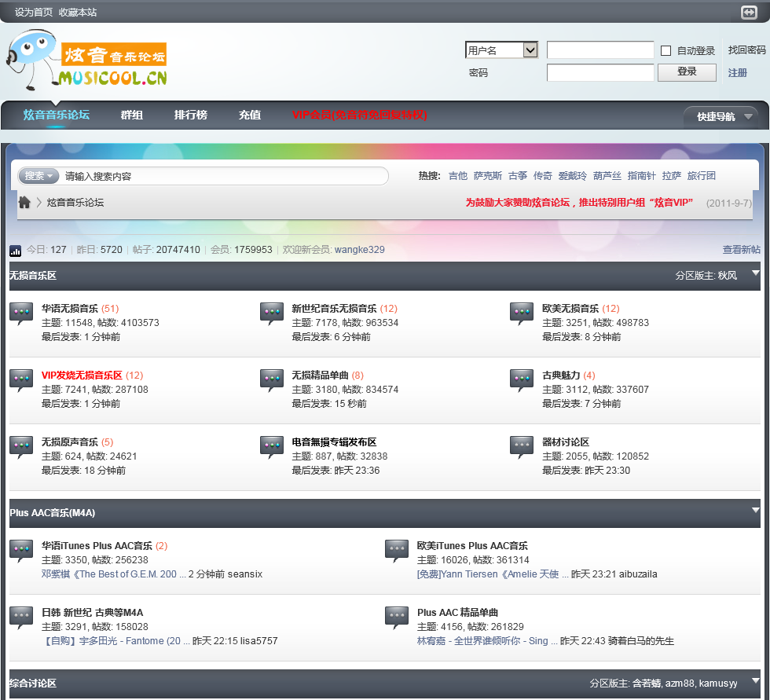Open the 搜索 type dropdown
Image resolution: width=770 pixels, height=700 pixels.
click(x=38, y=176)
